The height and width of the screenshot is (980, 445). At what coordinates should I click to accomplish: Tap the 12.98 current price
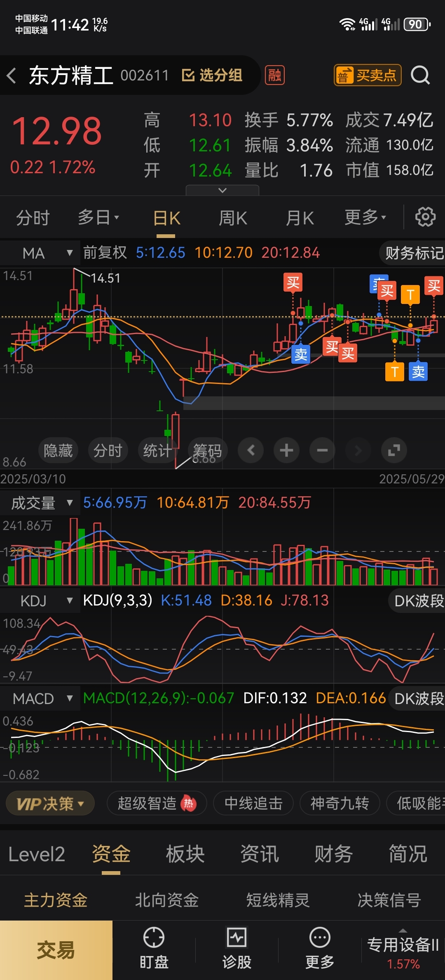57,132
